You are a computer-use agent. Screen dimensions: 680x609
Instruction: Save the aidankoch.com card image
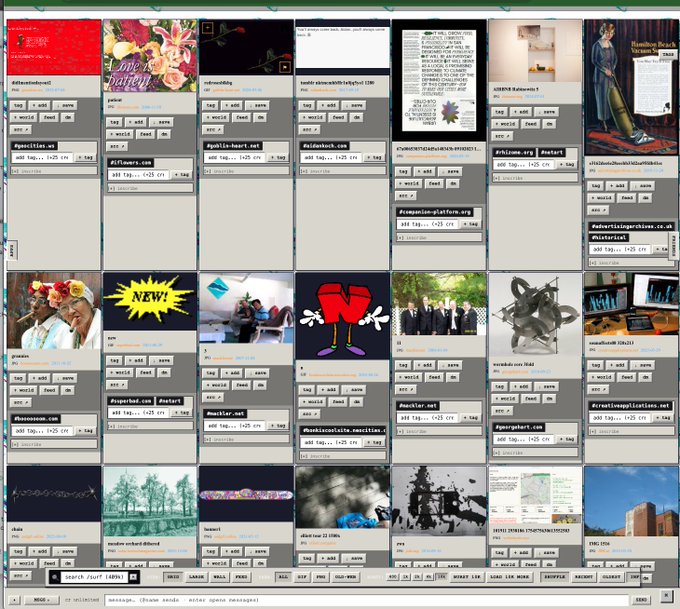point(354,105)
